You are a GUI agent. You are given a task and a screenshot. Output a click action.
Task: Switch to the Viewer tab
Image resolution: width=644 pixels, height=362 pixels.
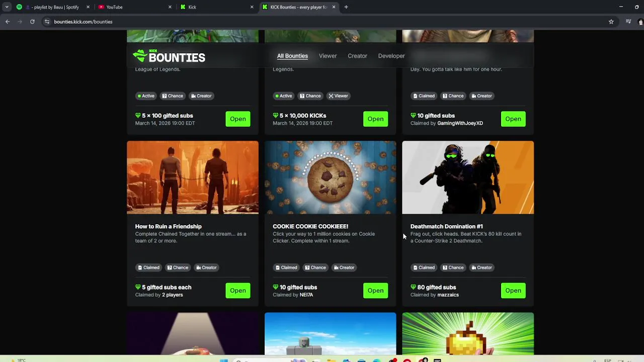pos(328,56)
